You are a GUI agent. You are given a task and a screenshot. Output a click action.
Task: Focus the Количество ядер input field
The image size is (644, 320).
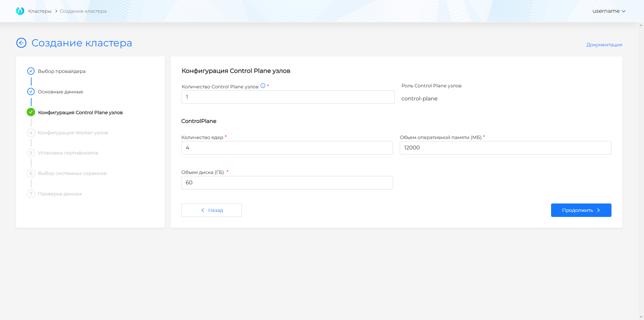tap(287, 148)
